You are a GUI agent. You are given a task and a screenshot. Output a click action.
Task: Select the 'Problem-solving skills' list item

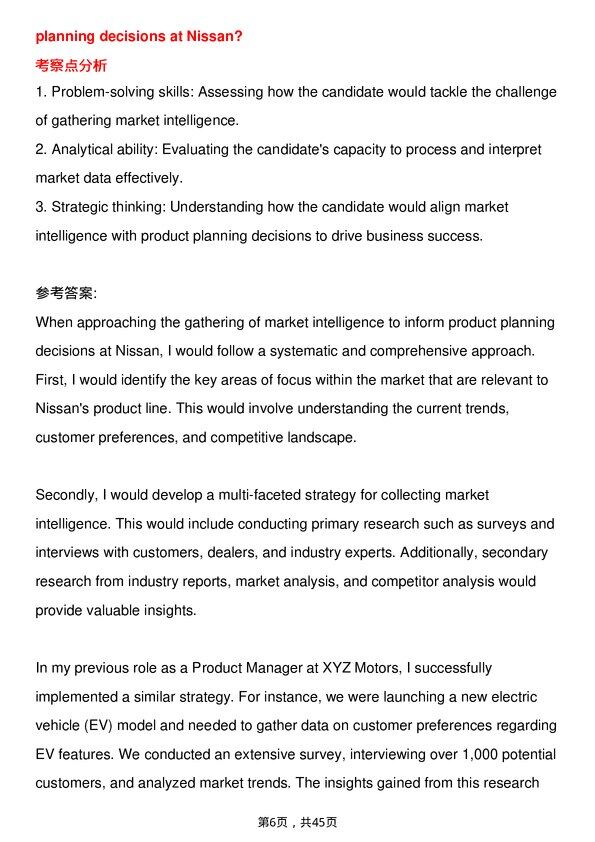pos(296,106)
